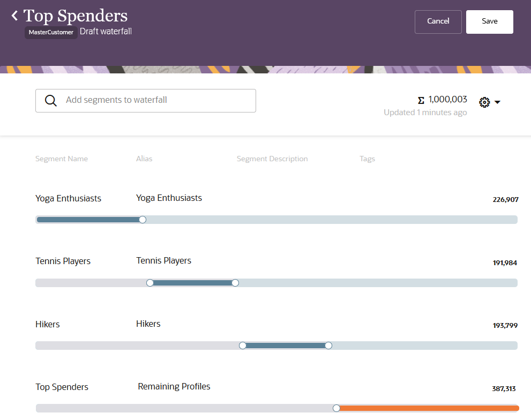Click the Hikers slider left handle
Viewport: 531px width, 420px height.
(x=243, y=346)
